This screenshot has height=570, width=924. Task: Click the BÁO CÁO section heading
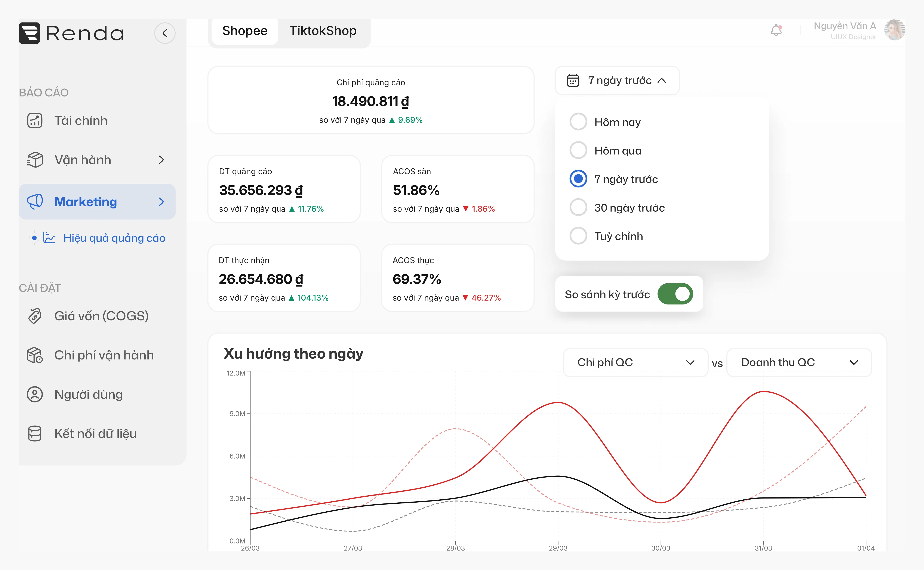pyautogui.click(x=44, y=92)
